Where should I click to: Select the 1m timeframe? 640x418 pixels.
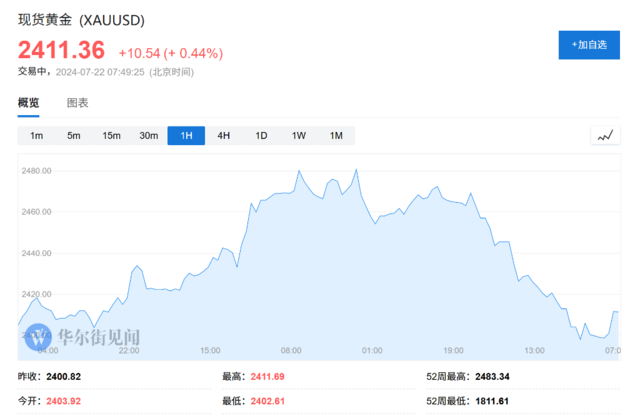click(x=36, y=136)
